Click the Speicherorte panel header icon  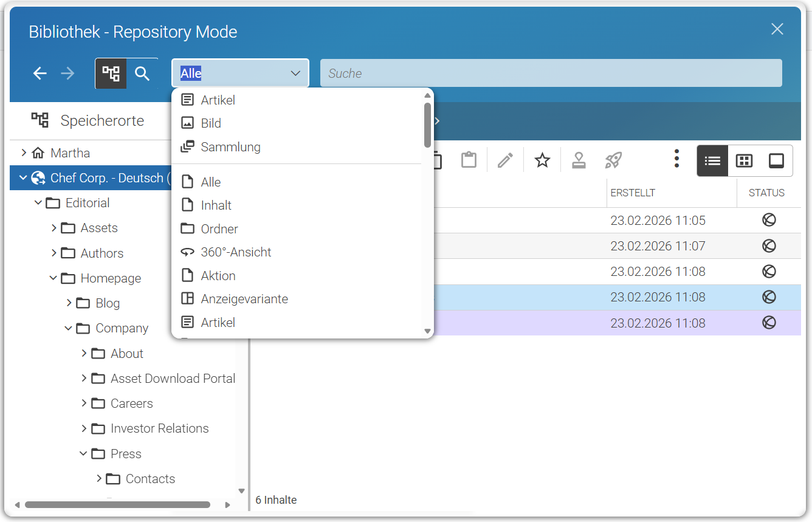40,120
